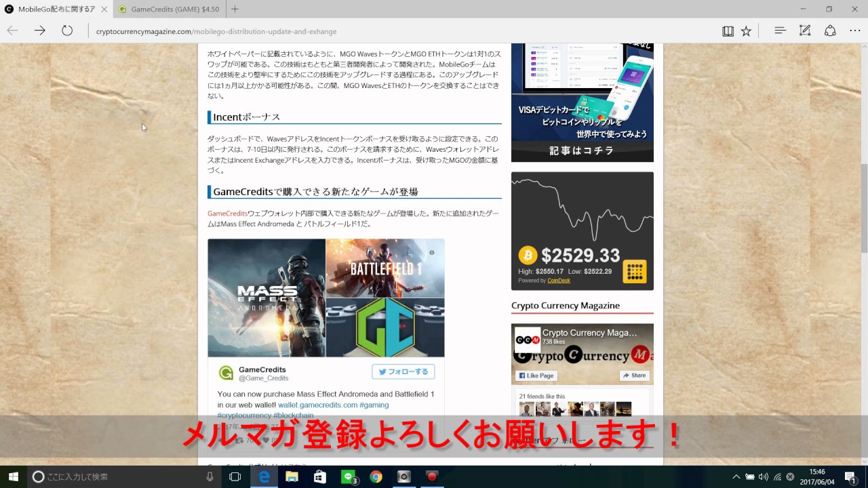Add page to favorites star icon
This screenshot has height=488, width=868.
(x=746, y=30)
